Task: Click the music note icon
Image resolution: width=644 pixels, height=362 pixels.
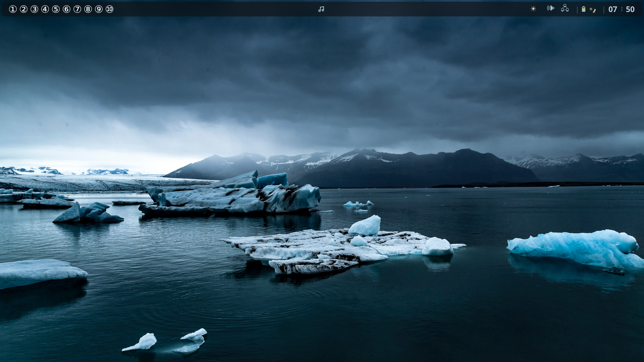Action: [321, 9]
